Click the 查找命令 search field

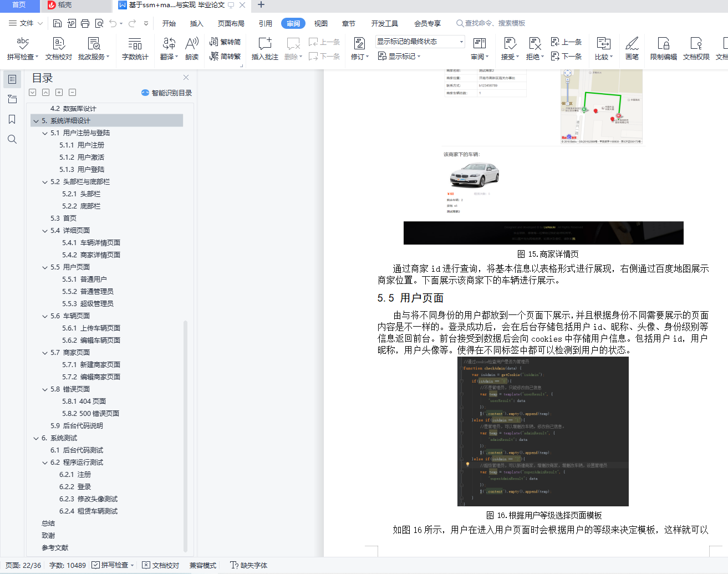[491, 23]
